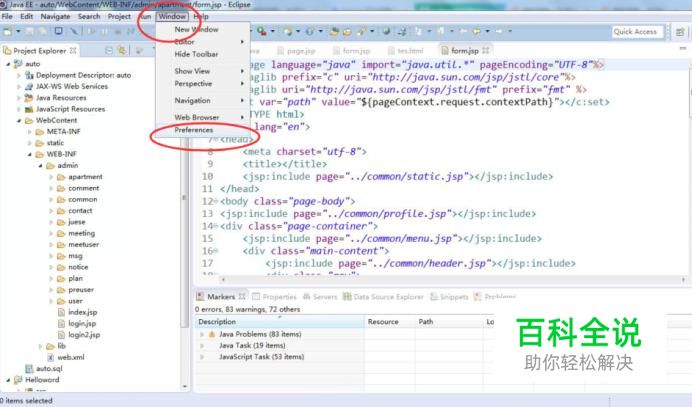The image size is (692, 407).
Task: Click the Collapse All icon in Project Explorer
Action: [109, 51]
